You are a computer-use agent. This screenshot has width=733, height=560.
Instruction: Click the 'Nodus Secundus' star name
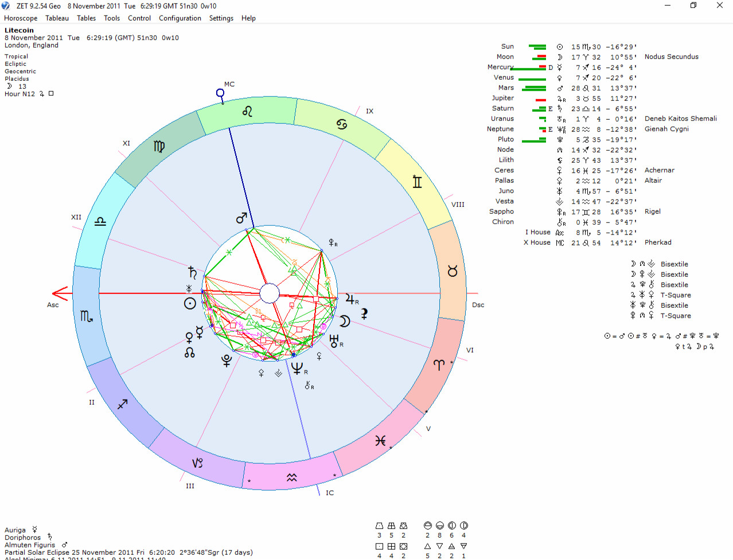click(672, 57)
